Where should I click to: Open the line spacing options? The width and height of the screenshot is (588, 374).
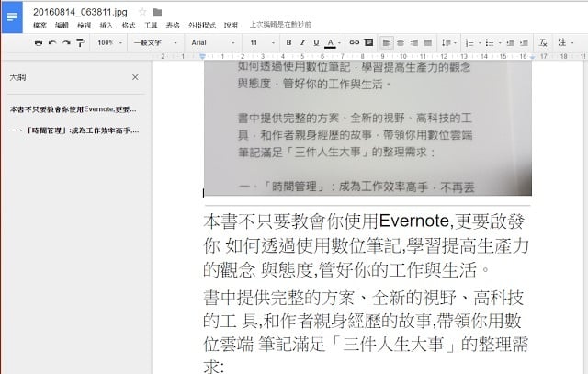(x=448, y=43)
